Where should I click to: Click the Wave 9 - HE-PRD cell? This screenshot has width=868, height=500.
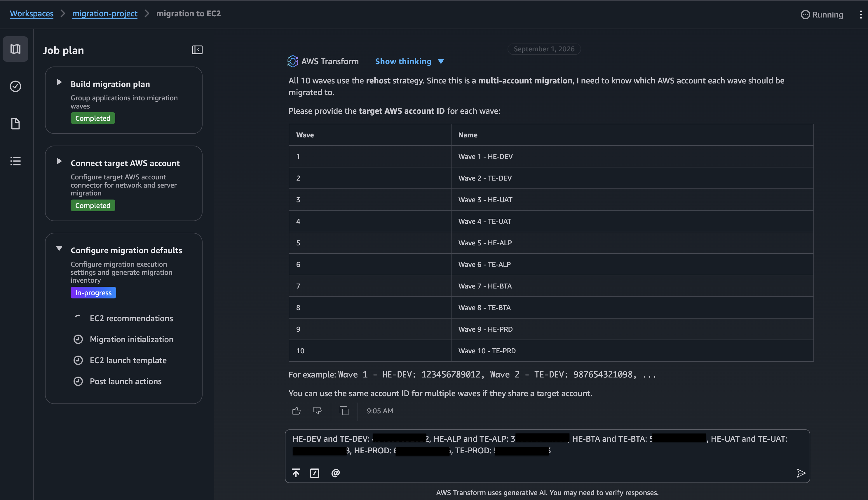(x=632, y=329)
